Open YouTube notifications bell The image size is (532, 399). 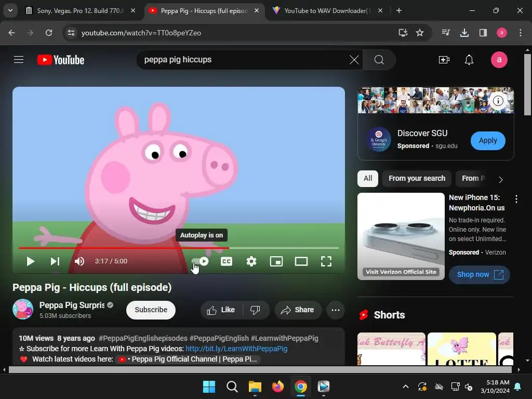(x=469, y=60)
